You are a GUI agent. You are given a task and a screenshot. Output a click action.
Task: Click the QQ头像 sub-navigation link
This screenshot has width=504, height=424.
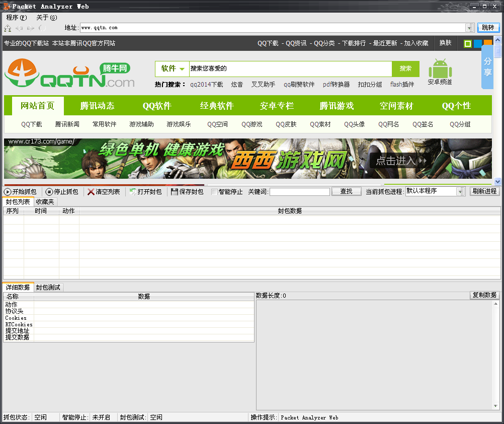(354, 124)
